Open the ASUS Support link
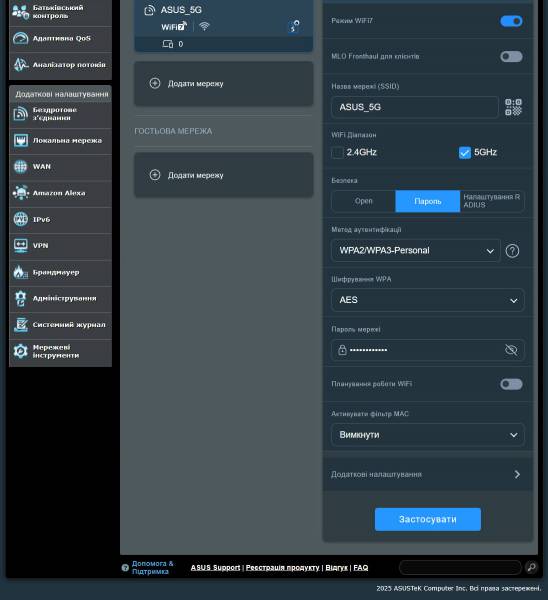The image size is (548, 600). pyautogui.click(x=215, y=567)
